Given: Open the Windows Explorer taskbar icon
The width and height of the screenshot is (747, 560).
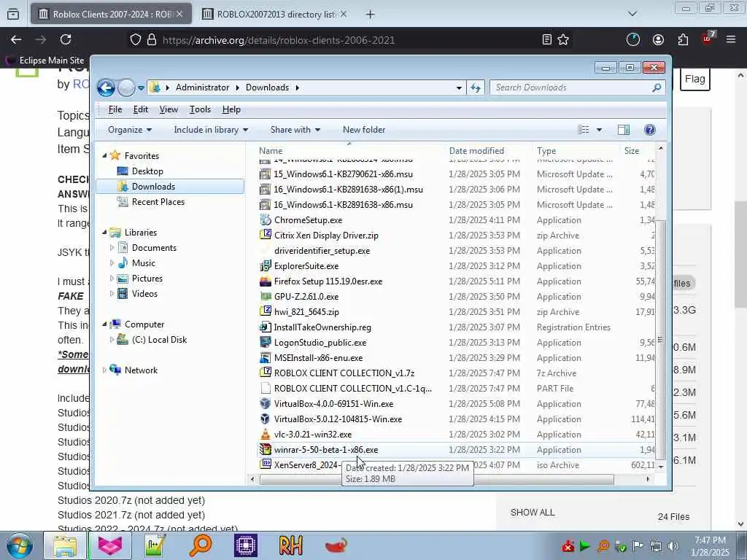Looking at the screenshot, I should pyautogui.click(x=65, y=545).
